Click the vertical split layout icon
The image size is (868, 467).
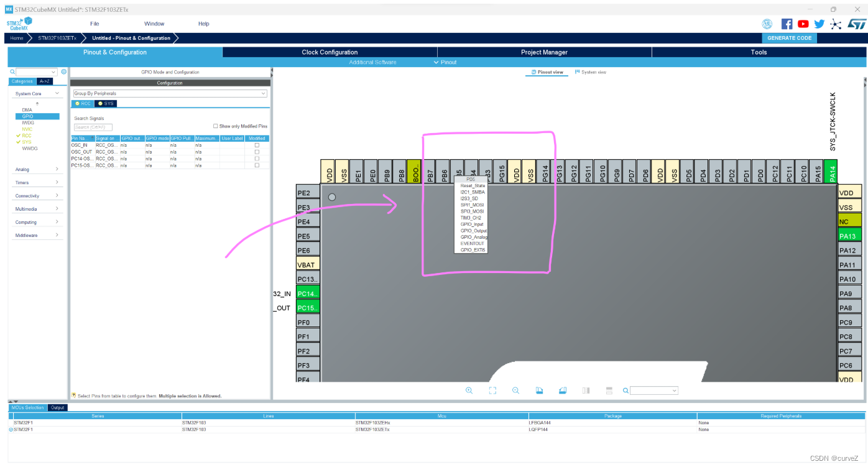(x=586, y=391)
